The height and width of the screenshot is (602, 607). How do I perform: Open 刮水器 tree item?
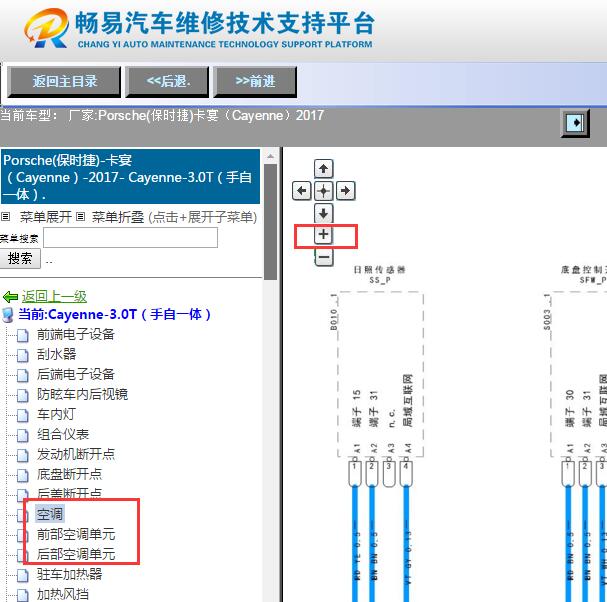(x=57, y=354)
